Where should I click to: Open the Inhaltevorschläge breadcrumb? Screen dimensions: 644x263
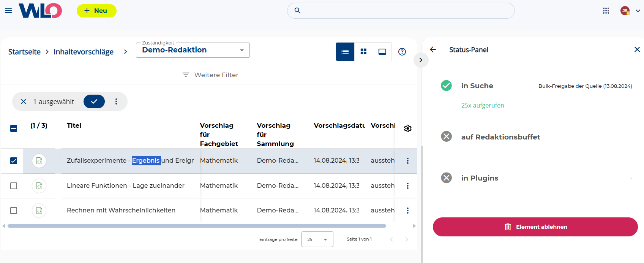pyautogui.click(x=84, y=52)
